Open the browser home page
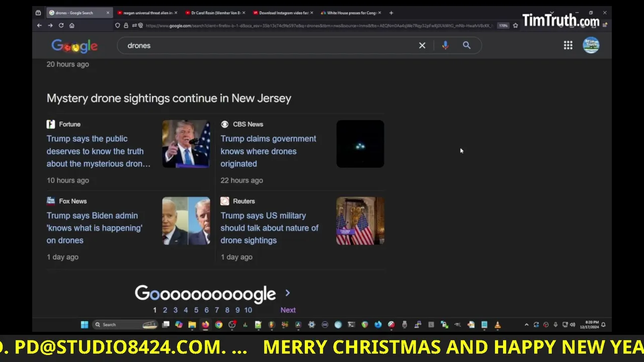Viewport: 644px width, 362px height. pos(72,25)
